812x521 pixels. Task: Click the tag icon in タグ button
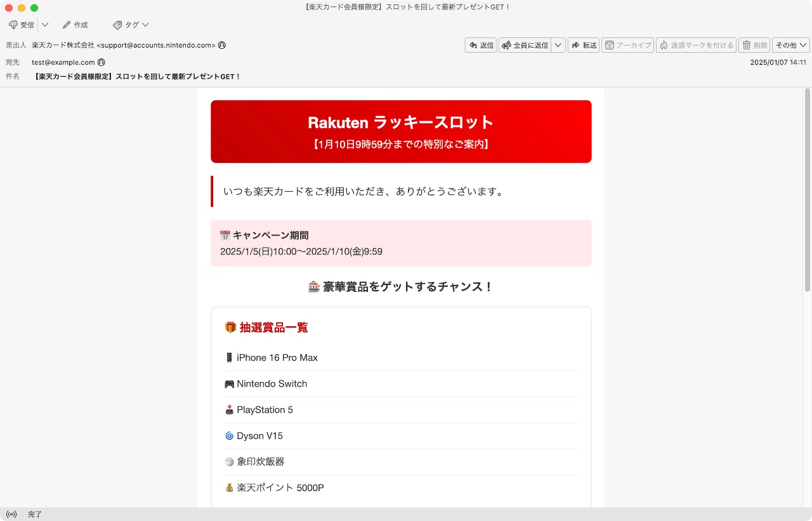(x=117, y=25)
